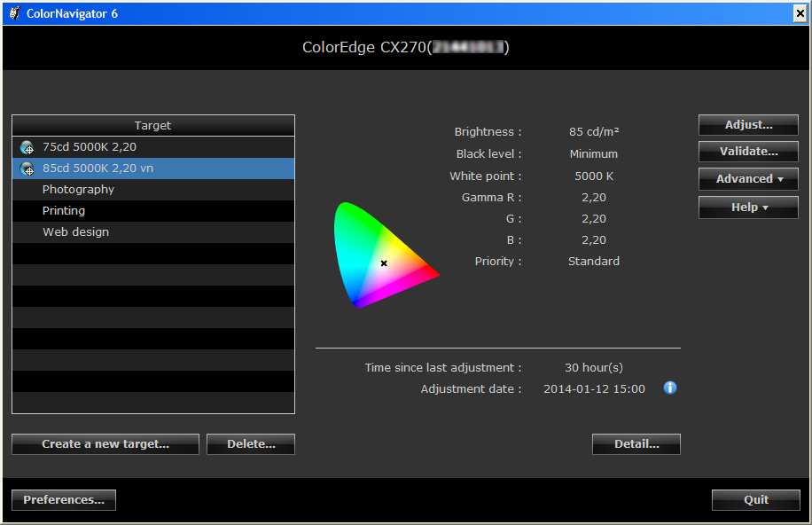Open the Detail... view
Screen dimensions: 812x525
click(x=636, y=444)
